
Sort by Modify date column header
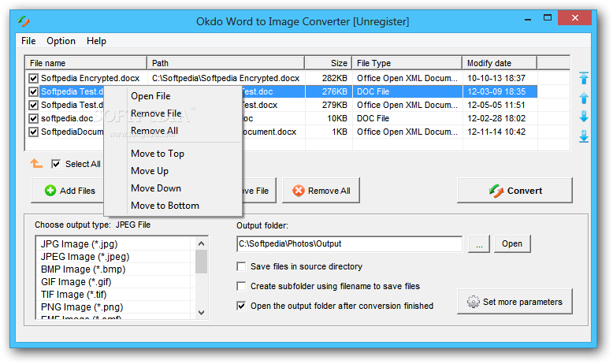point(500,63)
